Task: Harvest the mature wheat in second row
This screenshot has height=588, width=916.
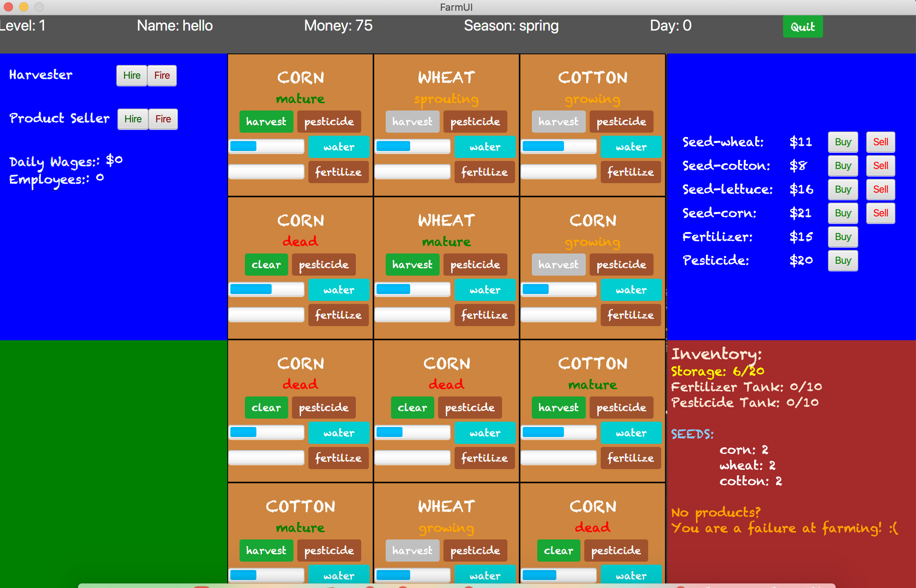Action: tap(412, 265)
